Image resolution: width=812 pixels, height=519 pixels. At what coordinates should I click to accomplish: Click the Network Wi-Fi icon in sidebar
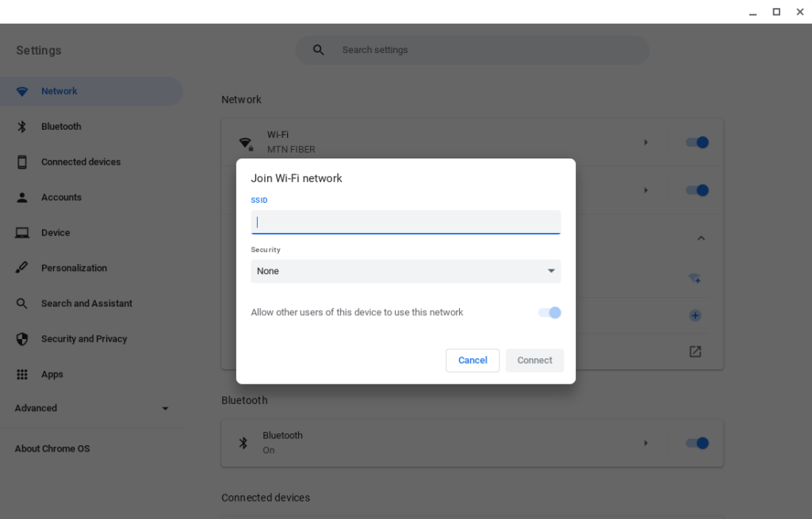coord(21,92)
